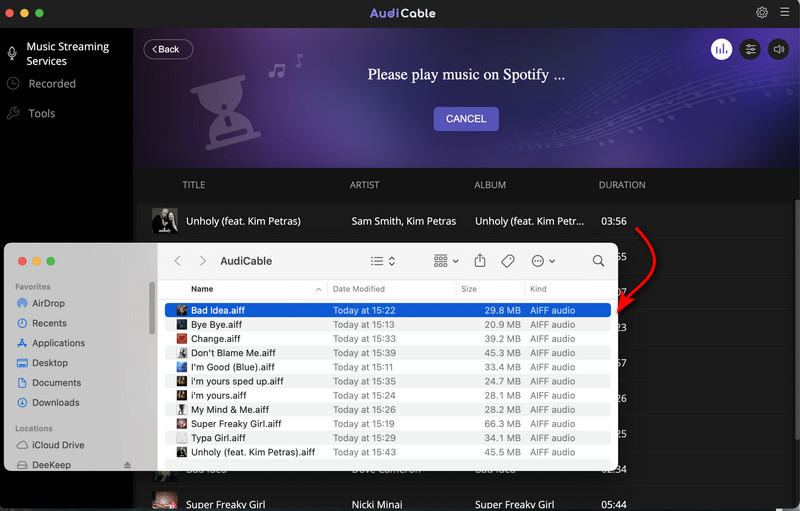Open Finder group-by options dropdown
Viewport: 800px width, 511px height.
[446, 261]
